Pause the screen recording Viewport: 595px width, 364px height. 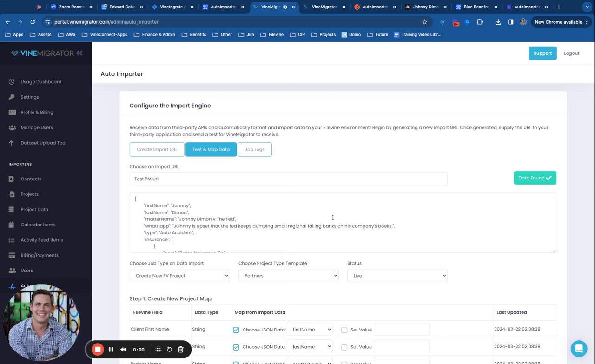111,350
